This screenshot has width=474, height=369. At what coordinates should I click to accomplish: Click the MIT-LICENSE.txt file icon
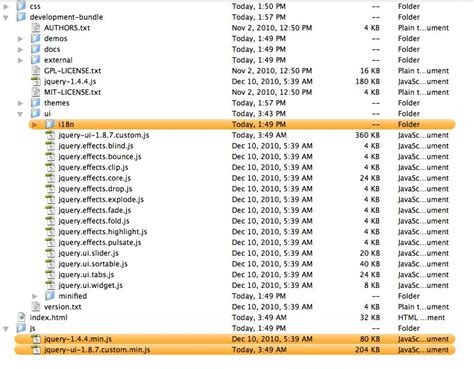pos(35,92)
